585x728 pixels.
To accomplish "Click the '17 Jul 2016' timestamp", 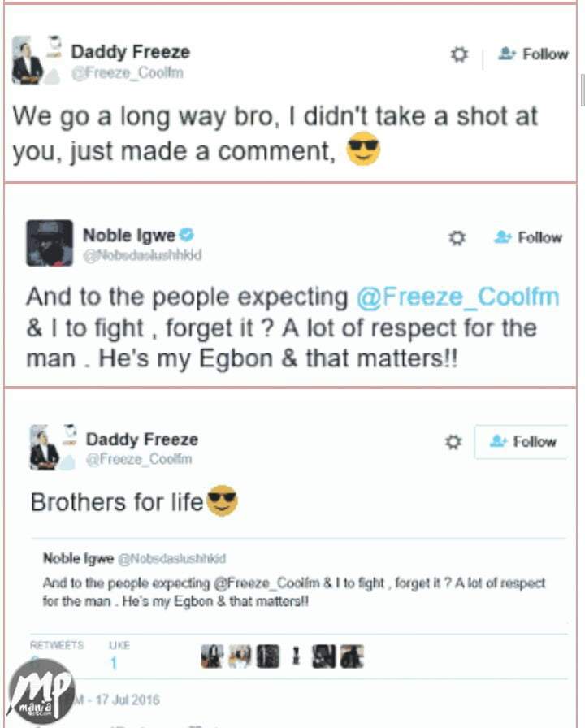I will point(119,700).
